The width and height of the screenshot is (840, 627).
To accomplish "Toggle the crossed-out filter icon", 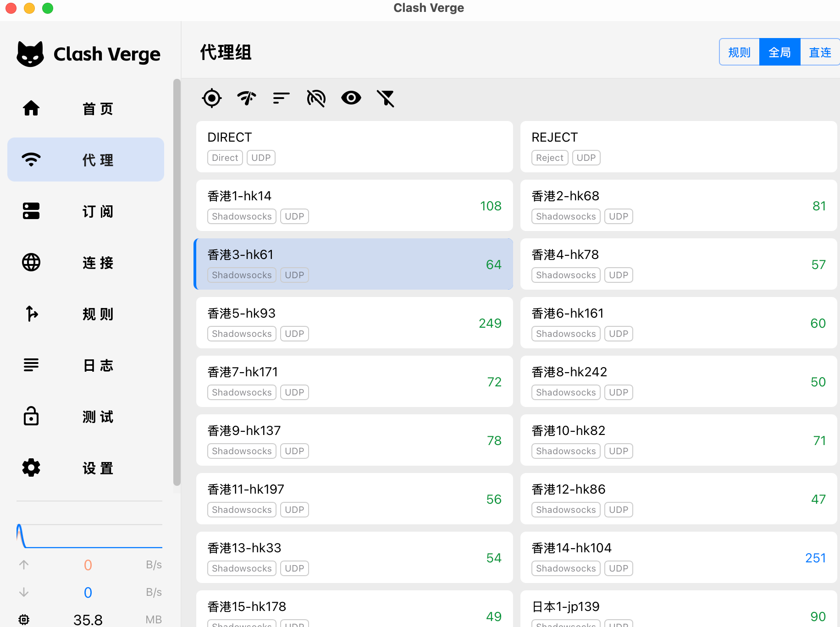I will pyautogui.click(x=386, y=98).
